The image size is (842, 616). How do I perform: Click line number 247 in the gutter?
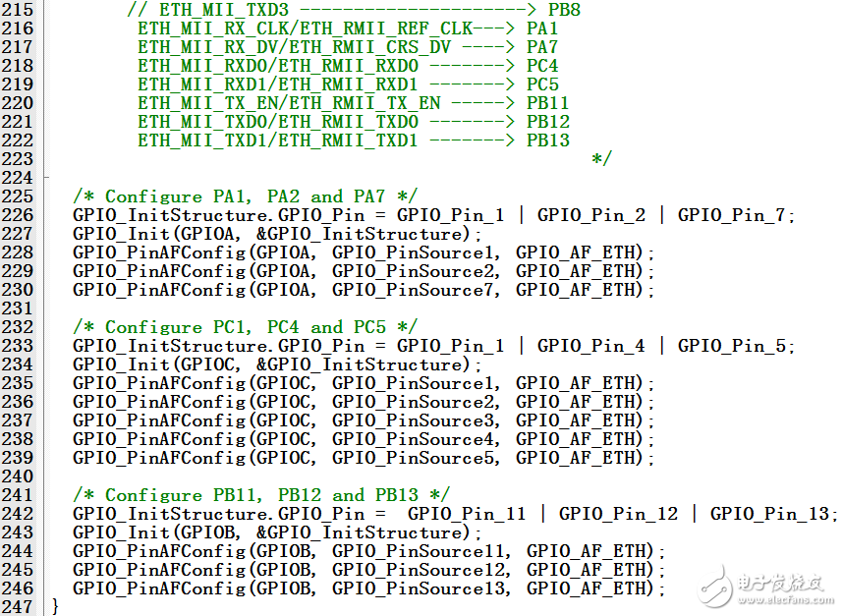[18, 607]
